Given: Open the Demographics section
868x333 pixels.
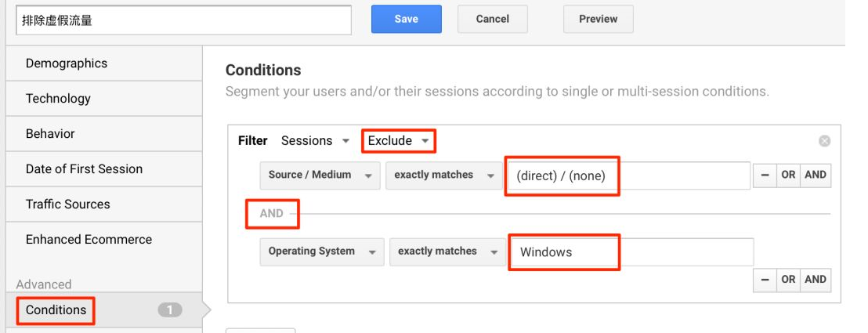Looking at the screenshot, I should [67, 63].
